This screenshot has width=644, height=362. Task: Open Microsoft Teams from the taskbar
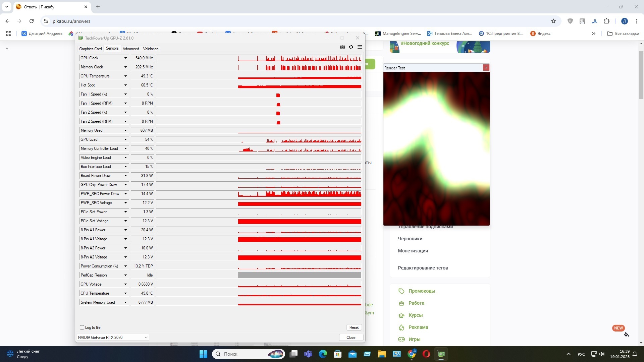point(308,354)
